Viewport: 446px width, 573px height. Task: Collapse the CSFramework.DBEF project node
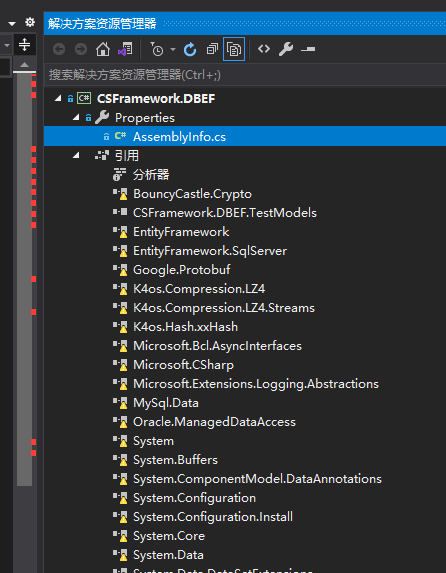tap(58, 98)
